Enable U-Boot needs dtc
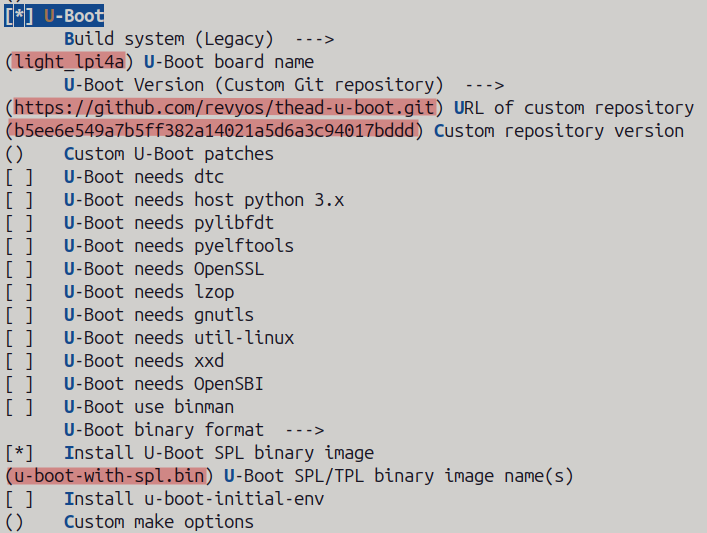The height and width of the screenshot is (533, 707). (19, 177)
